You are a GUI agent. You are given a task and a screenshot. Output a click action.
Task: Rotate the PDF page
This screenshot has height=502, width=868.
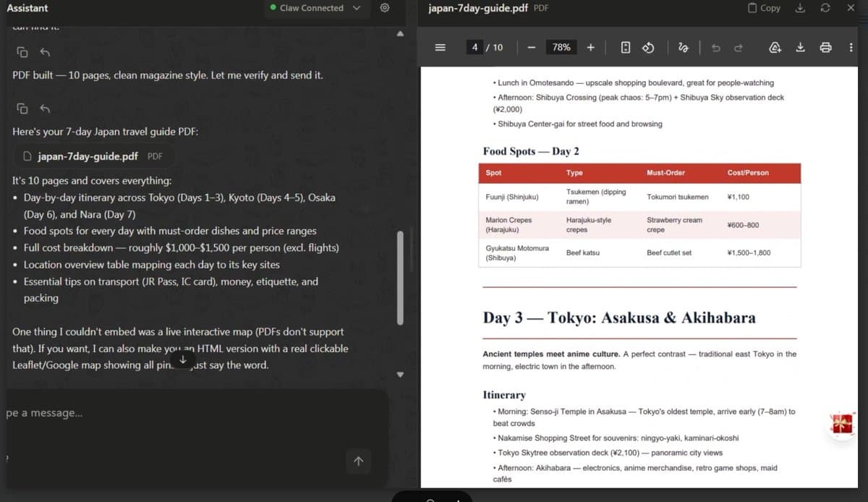click(x=647, y=47)
